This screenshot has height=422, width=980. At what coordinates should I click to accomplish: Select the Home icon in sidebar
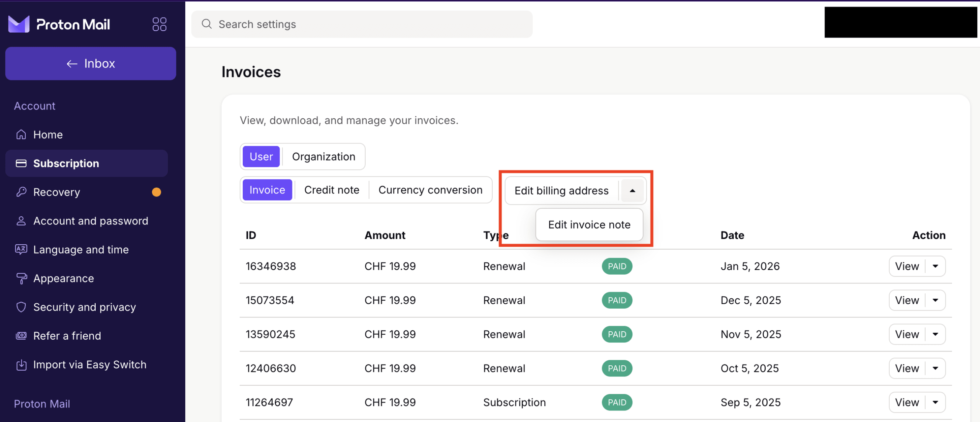pos(21,134)
